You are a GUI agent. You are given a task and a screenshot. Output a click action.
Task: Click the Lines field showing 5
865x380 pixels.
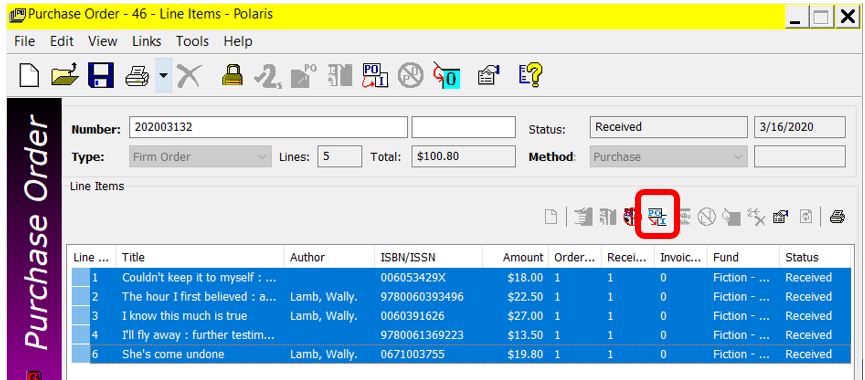point(340,157)
